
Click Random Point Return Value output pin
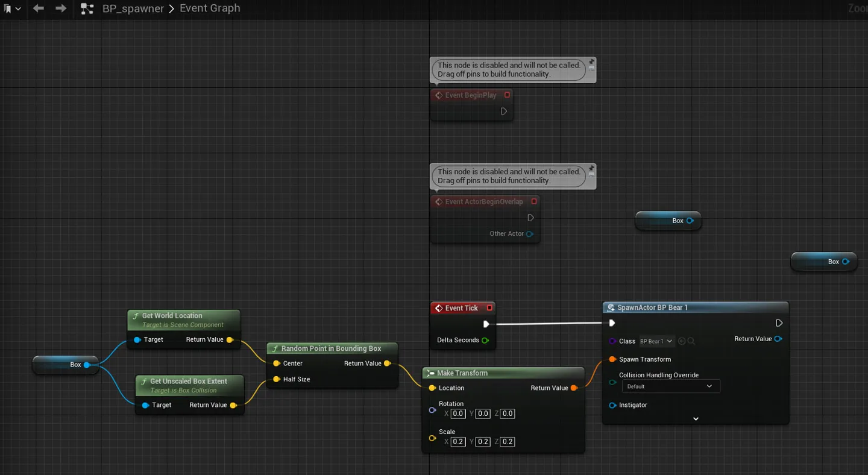coord(387,363)
